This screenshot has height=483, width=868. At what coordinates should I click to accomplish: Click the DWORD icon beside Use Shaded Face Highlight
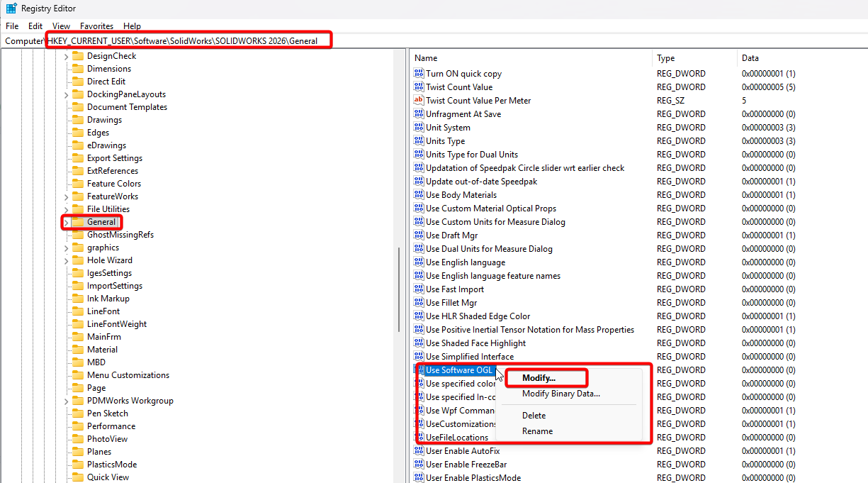[x=418, y=343]
